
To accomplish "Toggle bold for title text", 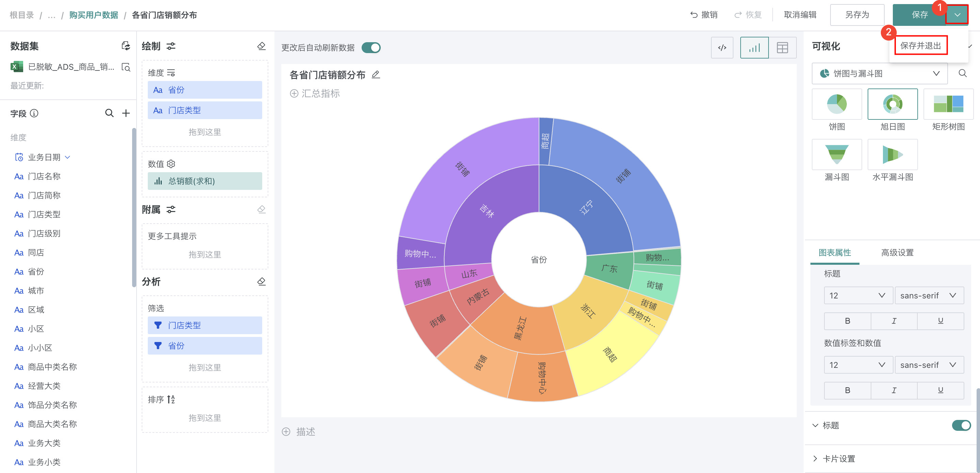I will [847, 321].
